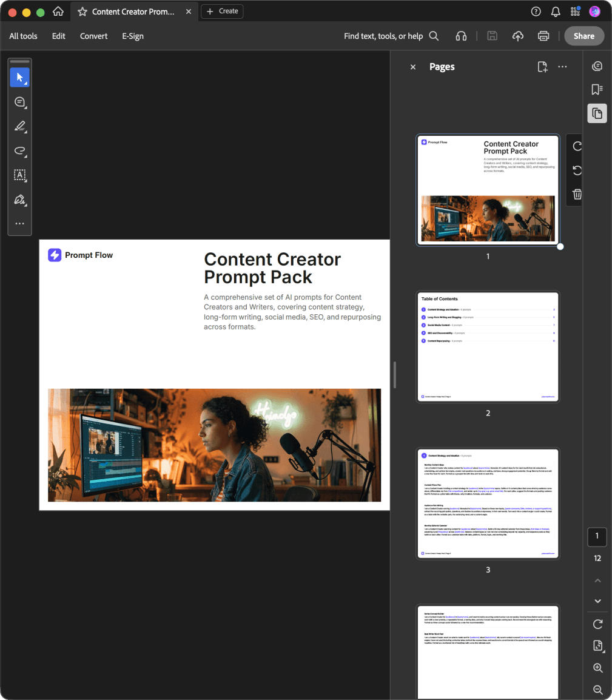Screen dimensions: 612x700
Task: Insert a page in Pages panel
Action: coord(542,67)
